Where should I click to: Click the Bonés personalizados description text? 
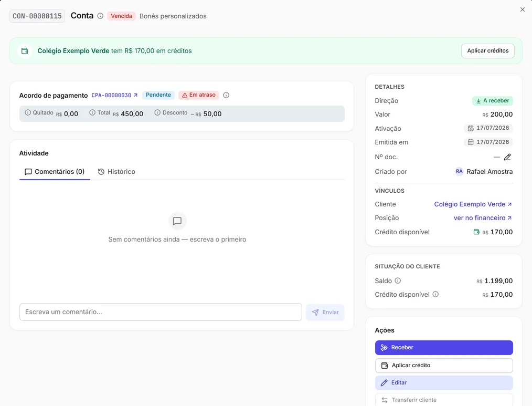[x=173, y=16]
